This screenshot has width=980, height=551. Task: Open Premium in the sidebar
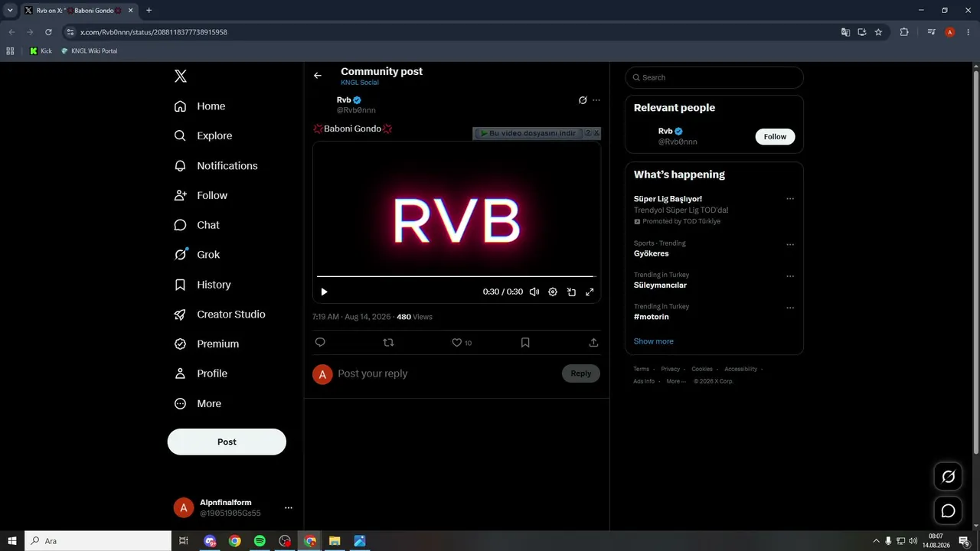(207, 344)
